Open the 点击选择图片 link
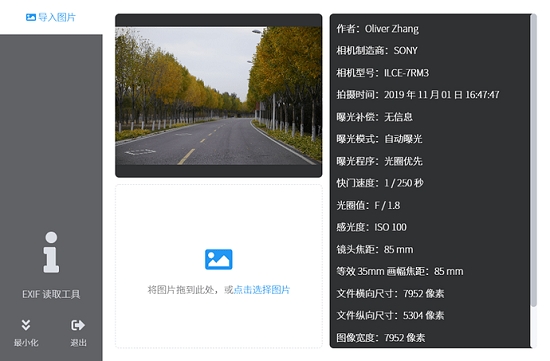The width and height of the screenshot is (550, 361). click(x=262, y=290)
